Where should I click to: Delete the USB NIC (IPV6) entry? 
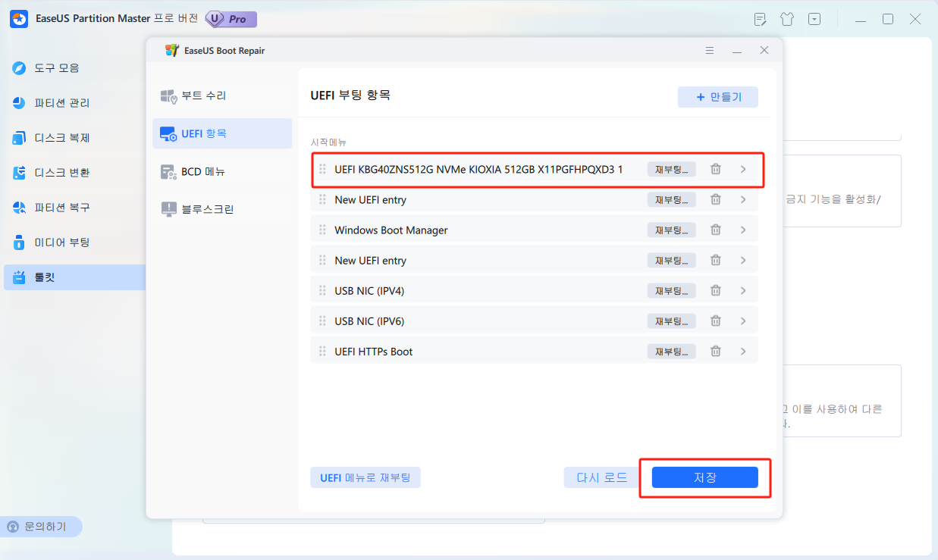pyautogui.click(x=715, y=321)
